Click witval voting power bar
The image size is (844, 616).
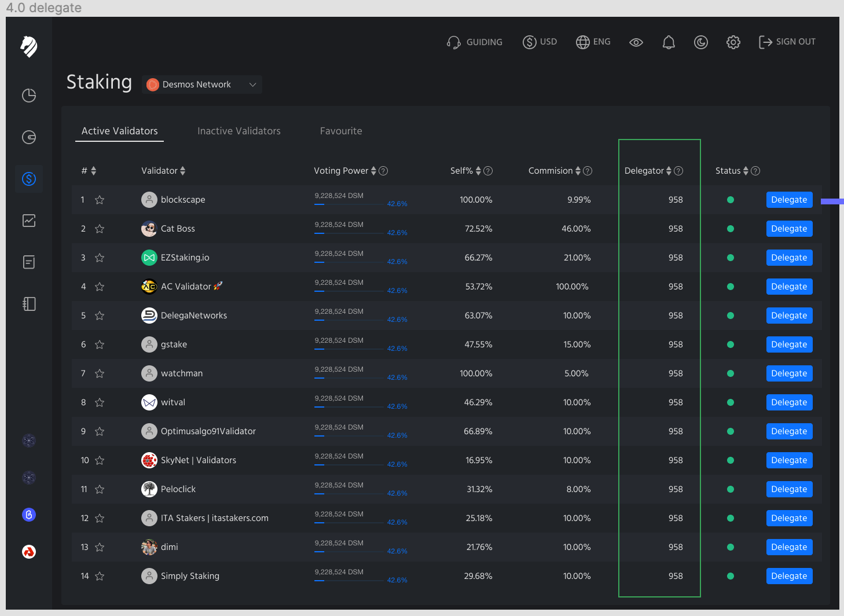click(x=350, y=408)
